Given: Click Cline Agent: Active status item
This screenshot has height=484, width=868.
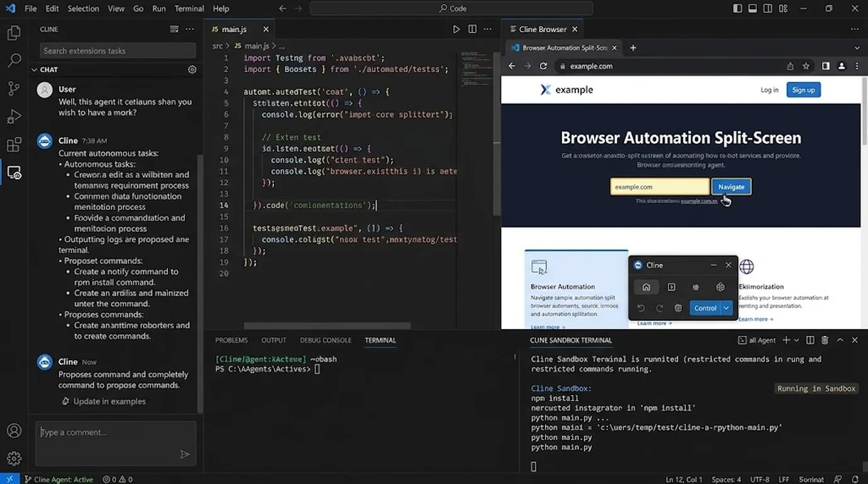Looking at the screenshot, I should 58,480.
